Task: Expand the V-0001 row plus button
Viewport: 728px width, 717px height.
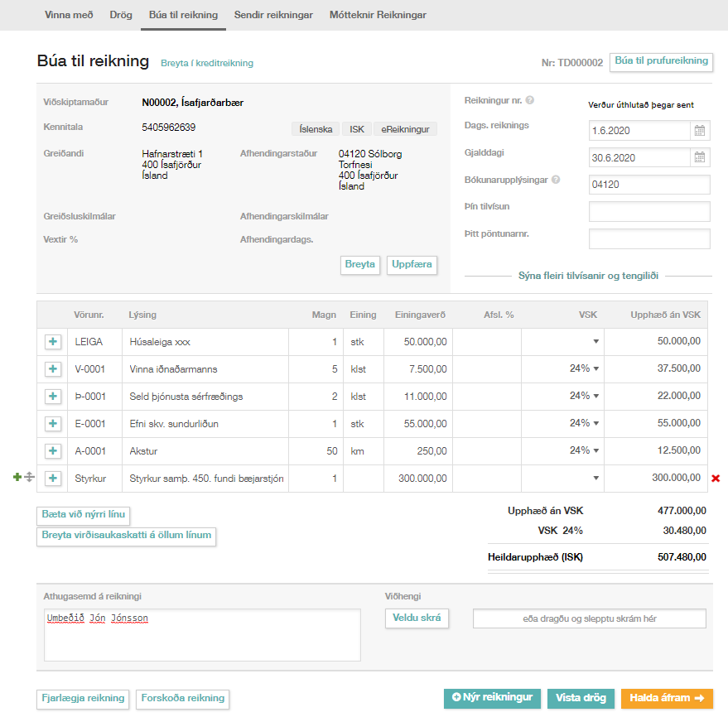Action: (53, 368)
